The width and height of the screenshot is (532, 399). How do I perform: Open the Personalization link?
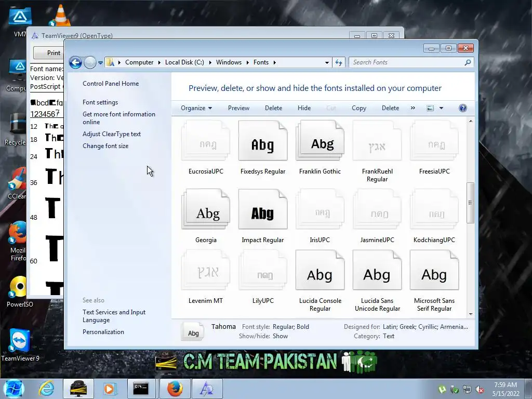coord(103,332)
